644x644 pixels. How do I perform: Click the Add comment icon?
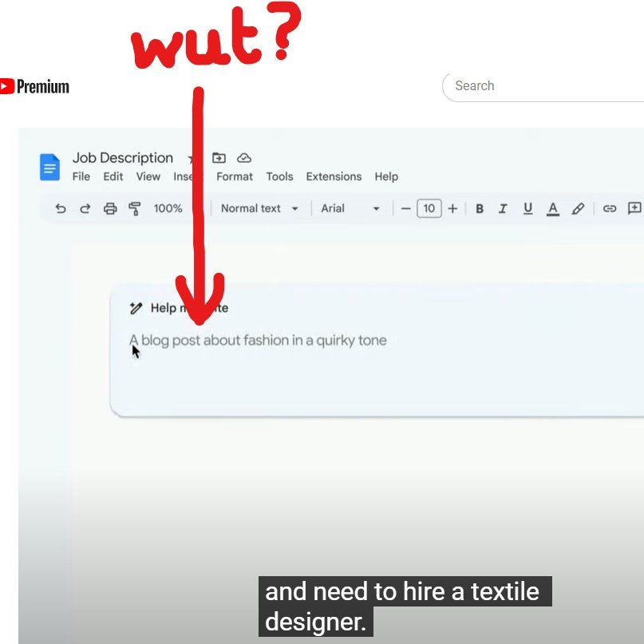(x=634, y=208)
